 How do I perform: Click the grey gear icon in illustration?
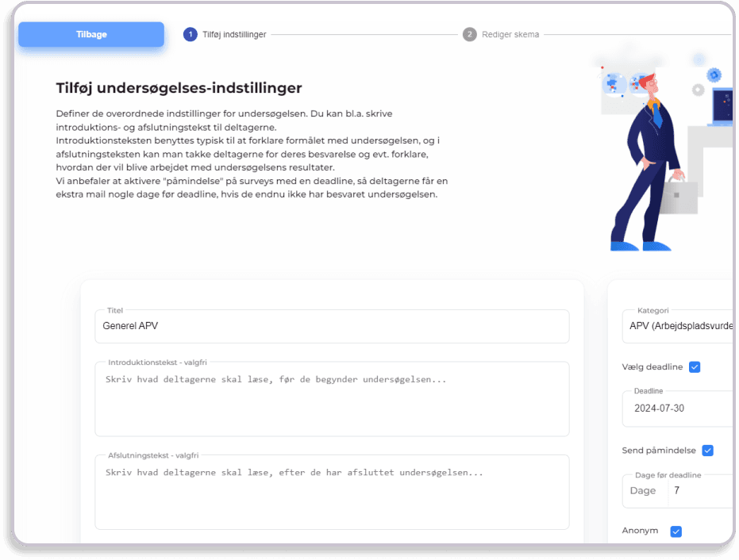(x=699, y=90)
